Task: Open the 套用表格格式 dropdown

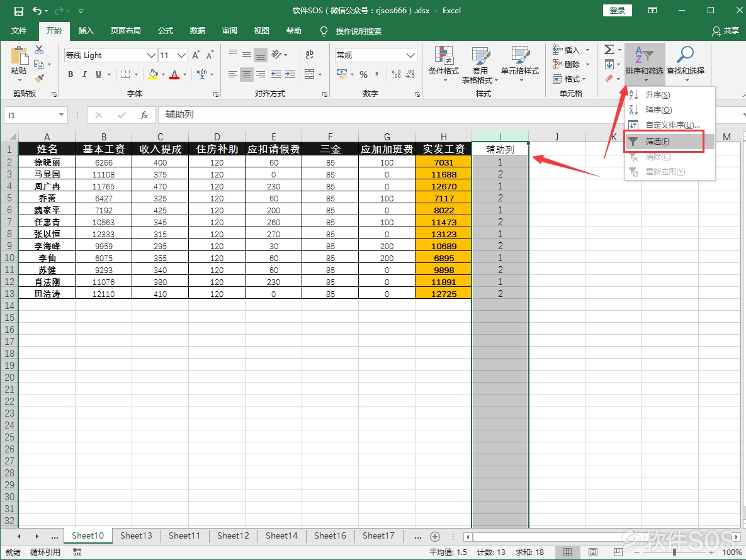Action: coord(480,65)
